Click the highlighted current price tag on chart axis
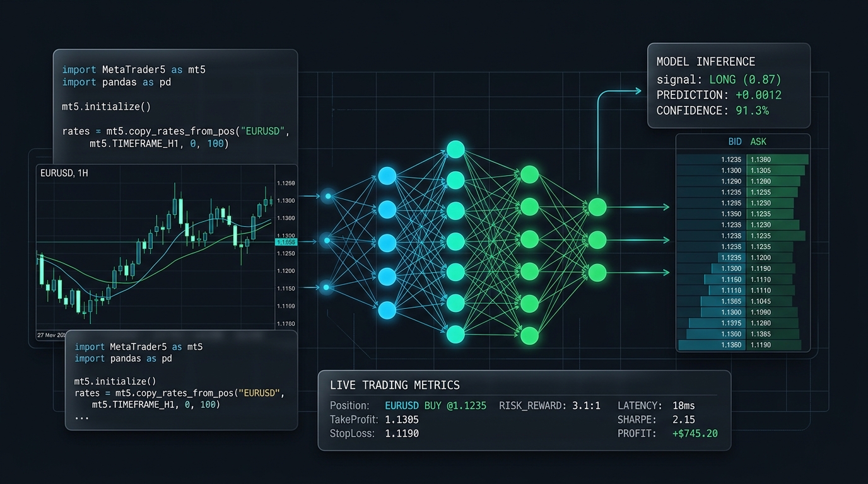The height and width of the screenshot is (484, 868). 286,242
